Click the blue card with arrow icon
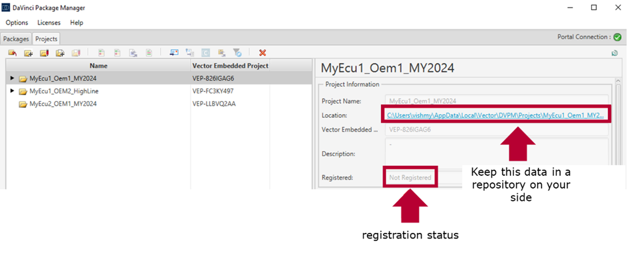The image size is (644, 253). click(x=174, y=53)
